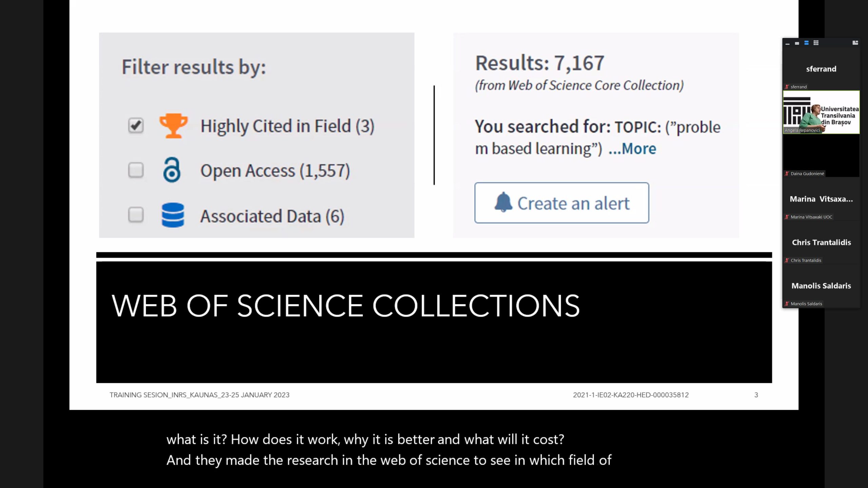Viewport: 868px width, 488px height.
Task: Click the blue database Associated Data icon
Action: 173,215
